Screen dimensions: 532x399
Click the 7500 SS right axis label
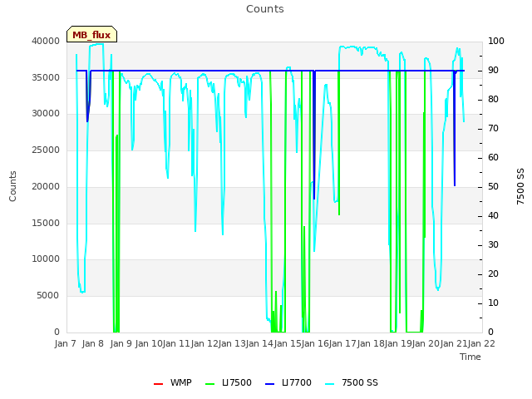coord(520,186)
